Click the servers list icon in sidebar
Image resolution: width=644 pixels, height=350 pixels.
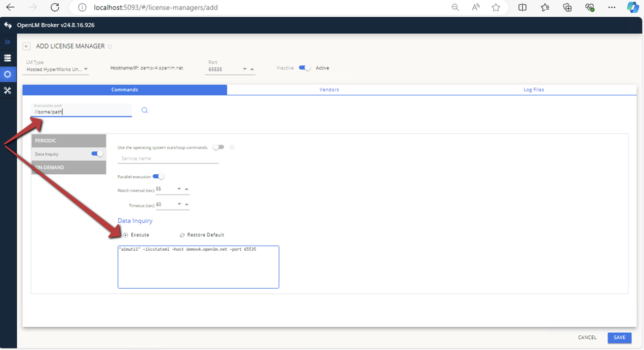click(x=8, y=58)
